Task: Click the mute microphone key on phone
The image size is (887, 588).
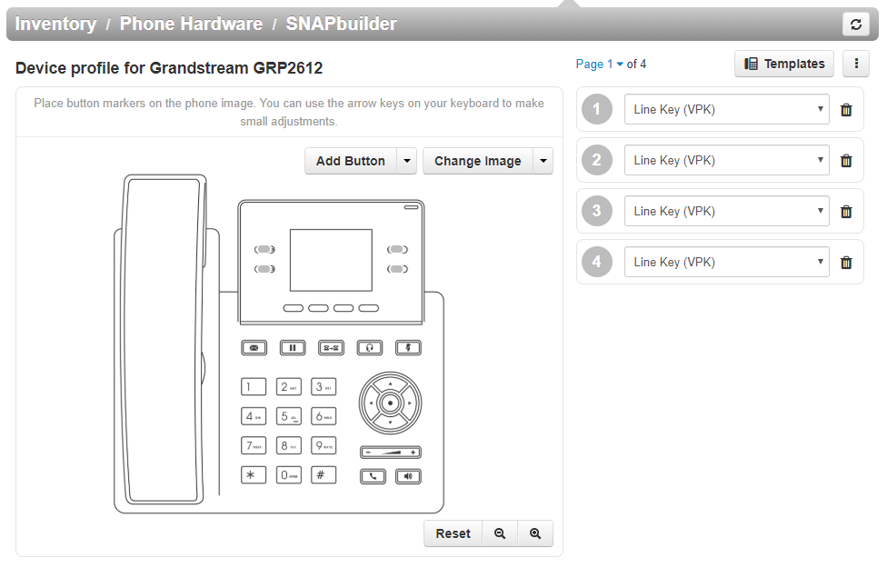Action: (x=408, y=347)
